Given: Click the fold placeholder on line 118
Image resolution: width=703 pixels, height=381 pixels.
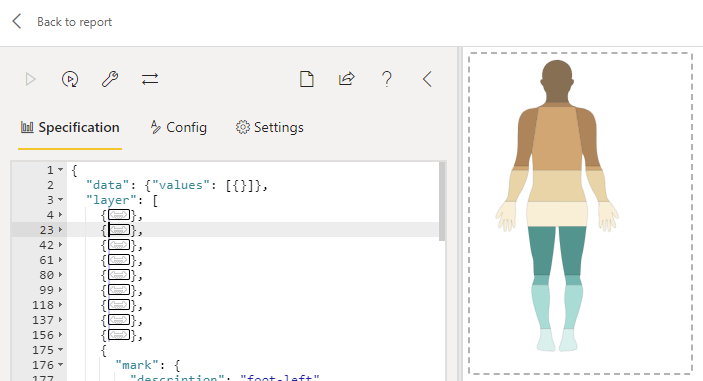Looking at the screenshot, I should coord(119,305).
